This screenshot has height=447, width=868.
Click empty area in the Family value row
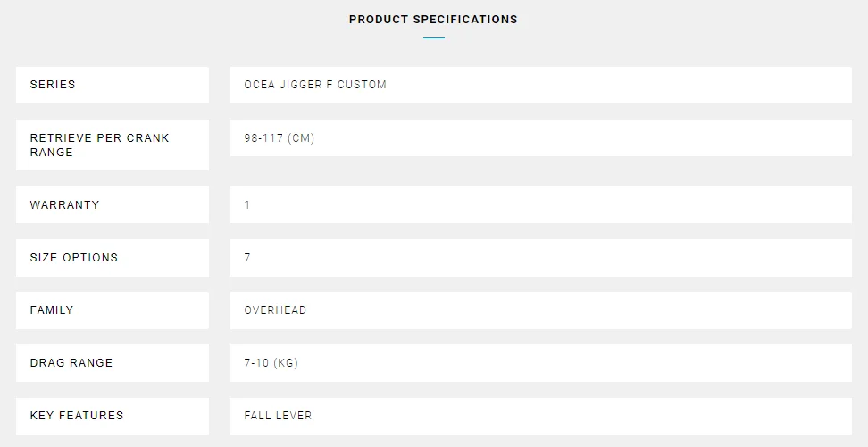581,310
